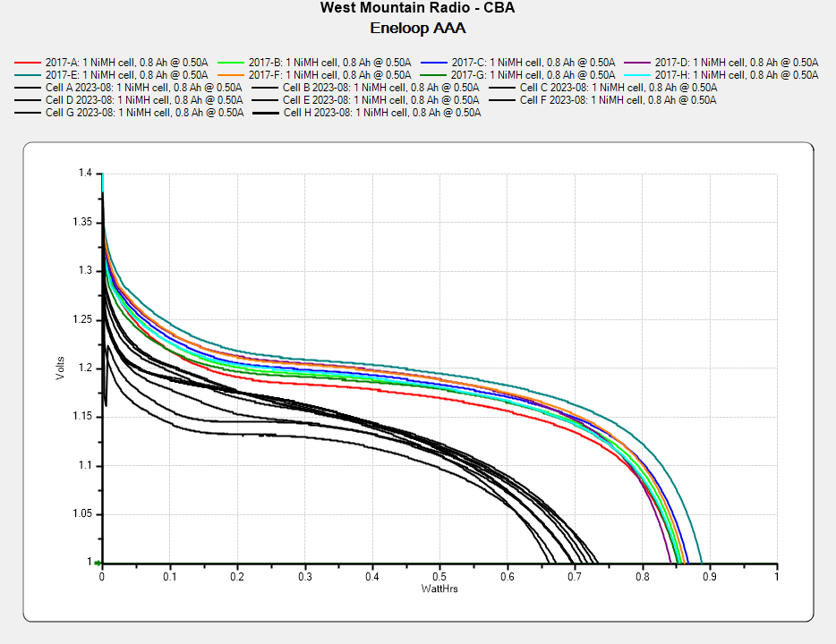This screenshot has height=644, width=836.
Task: Click the teal 2017-E legend line swatch
Action: pyautogui.click(x=29, y=75)
